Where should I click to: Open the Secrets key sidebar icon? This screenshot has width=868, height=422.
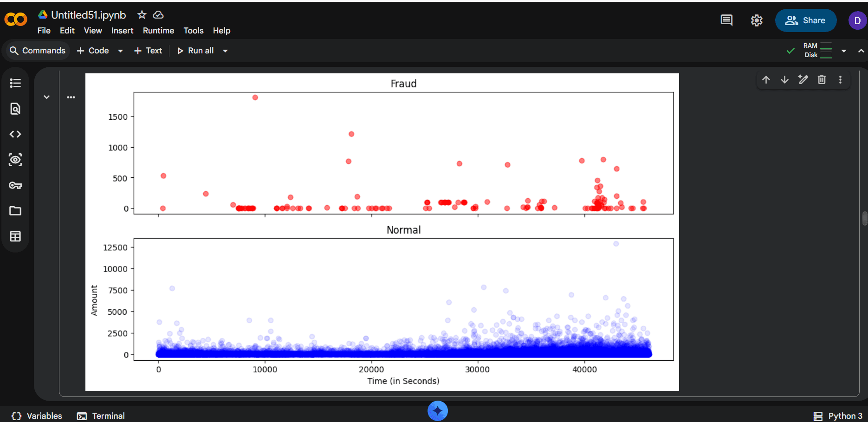(x=15, y=185)
